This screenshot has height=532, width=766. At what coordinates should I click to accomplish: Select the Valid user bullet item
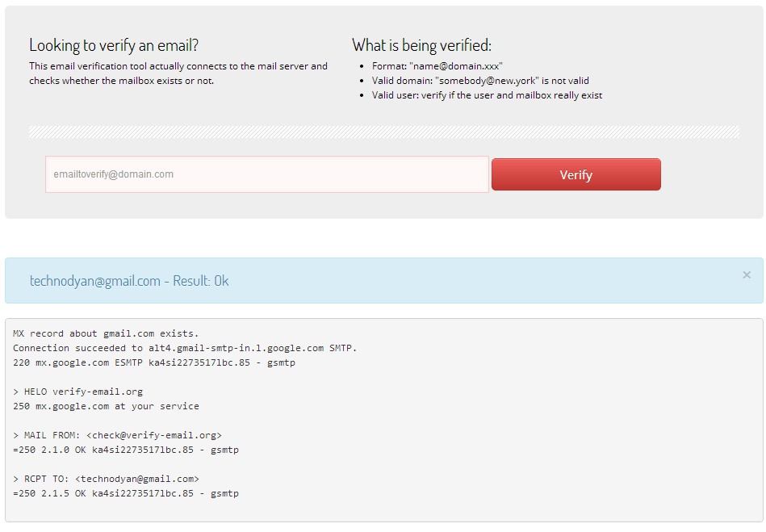[x=487, y=95]
